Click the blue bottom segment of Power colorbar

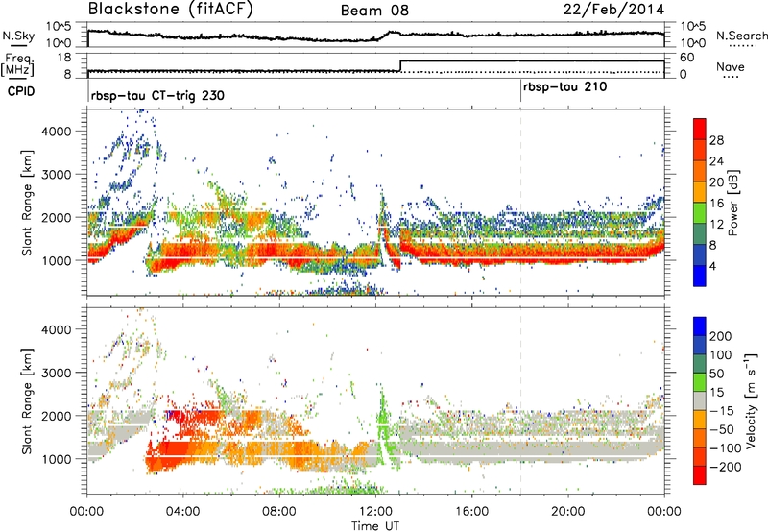[700, 276]
